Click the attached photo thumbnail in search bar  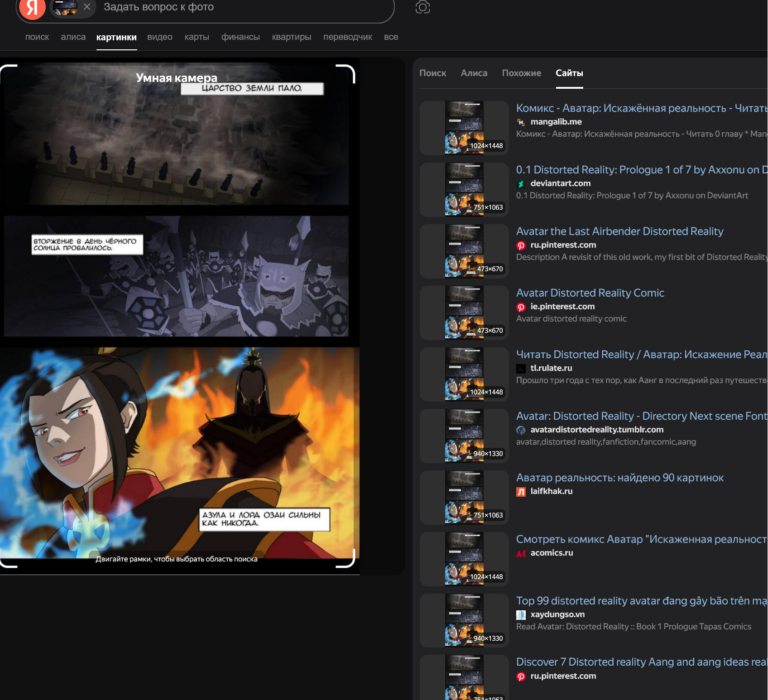(x=66, y=7)
